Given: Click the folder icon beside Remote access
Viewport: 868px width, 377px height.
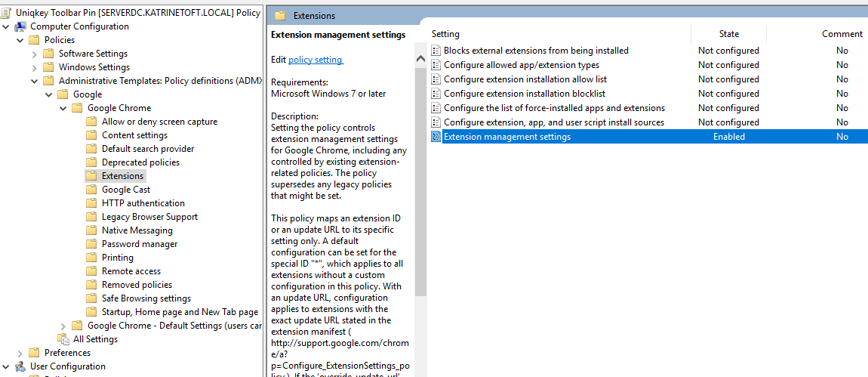Looking at the screenshot, I should tap(91, 271).
